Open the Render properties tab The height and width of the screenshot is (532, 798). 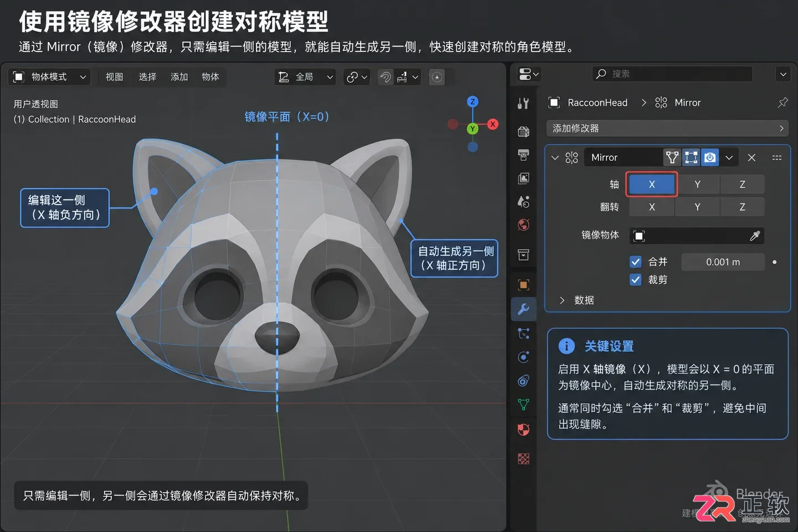[x=523, y=131]
